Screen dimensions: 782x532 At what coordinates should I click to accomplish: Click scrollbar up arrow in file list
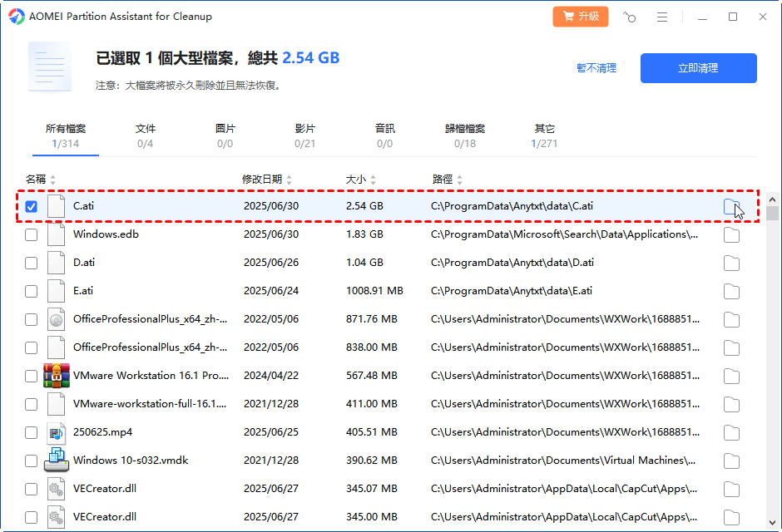(x=772, y=199)
